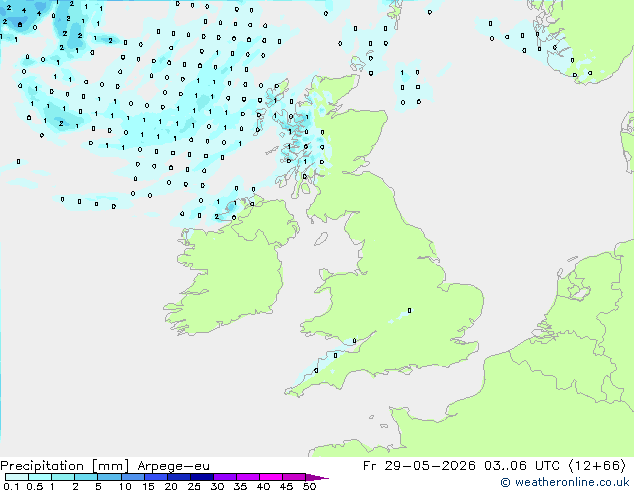Click the 30–35 mm purple swatch
The height and width of the screenshot is (490, 634).
(x=225, y=477)
